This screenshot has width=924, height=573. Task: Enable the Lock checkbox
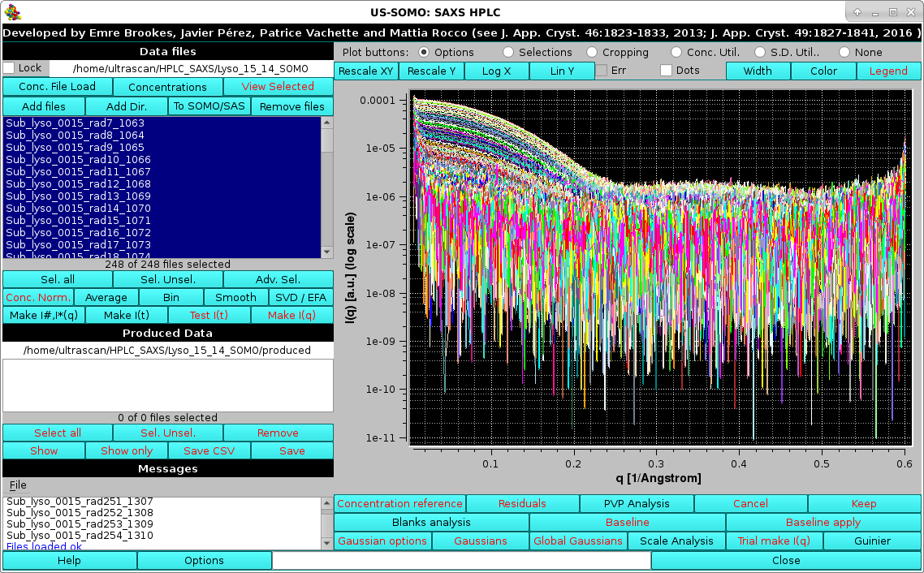point(9,68)
